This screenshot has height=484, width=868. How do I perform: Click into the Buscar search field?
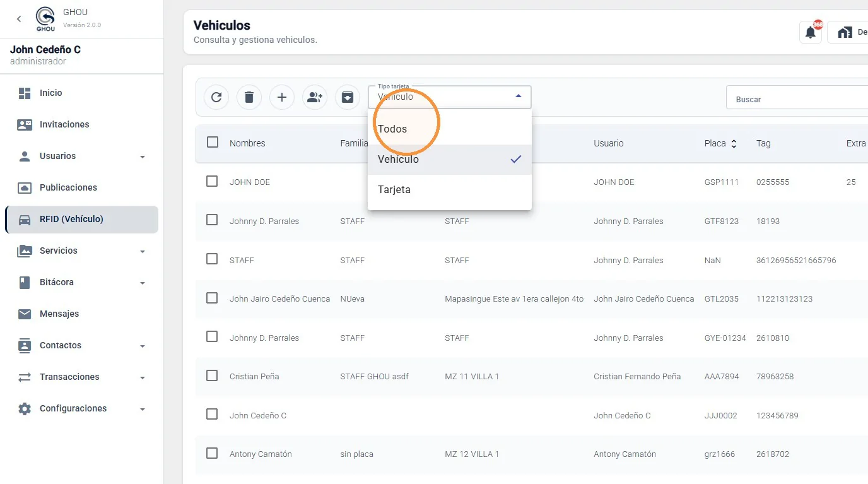[x=797, y=98]
